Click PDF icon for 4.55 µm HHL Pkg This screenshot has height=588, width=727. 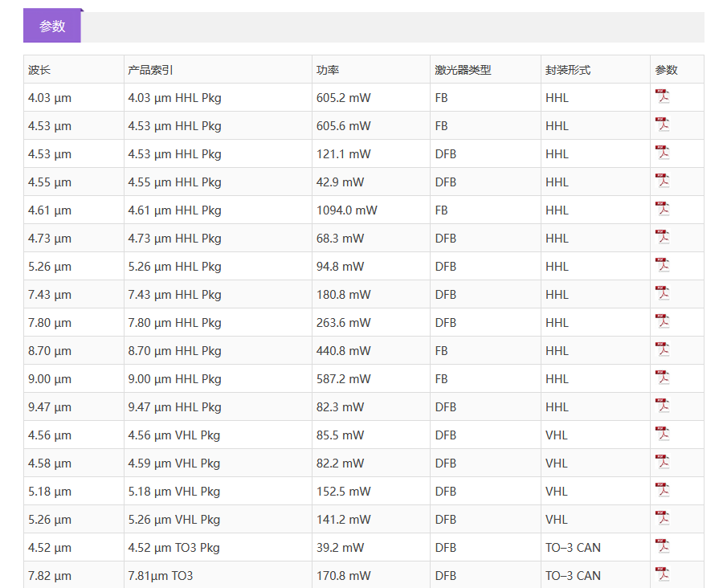[x=663, y=182]
